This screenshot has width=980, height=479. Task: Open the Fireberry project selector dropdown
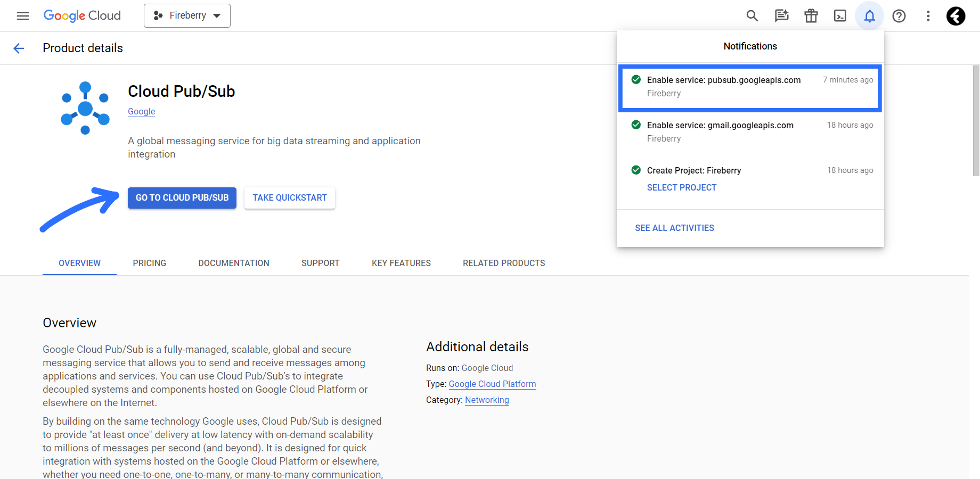(187, 16)
